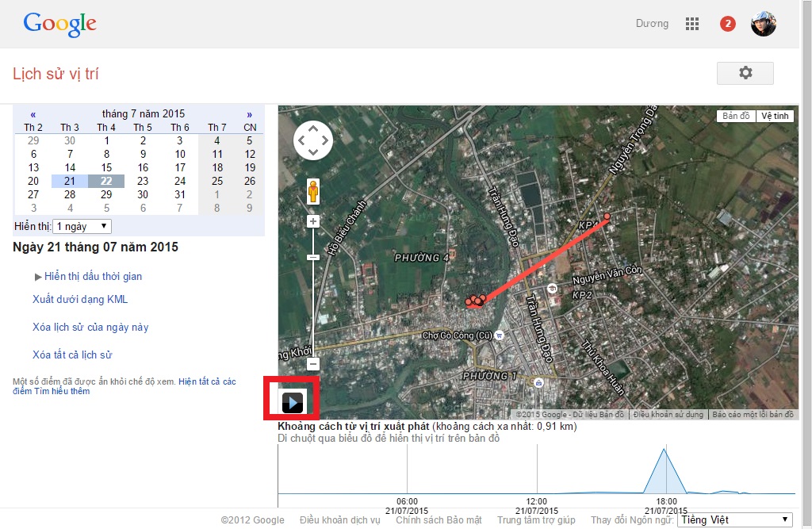Click the Dương account name

click(652, 24)
